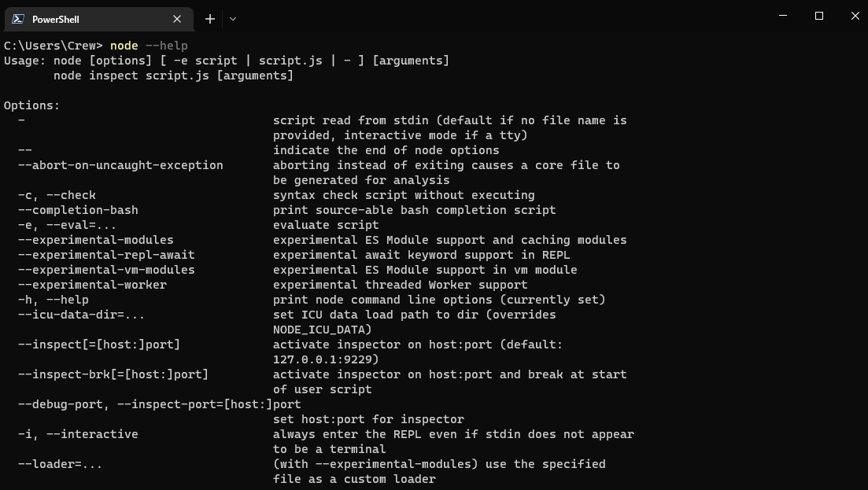Click the '--abort-on-uncaught-exception' option text
The height and width of the screenshot is (490, 868).
tap(120, 165)
